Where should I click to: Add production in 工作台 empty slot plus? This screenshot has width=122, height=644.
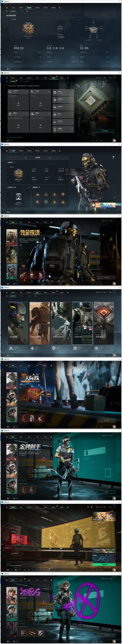40,103
